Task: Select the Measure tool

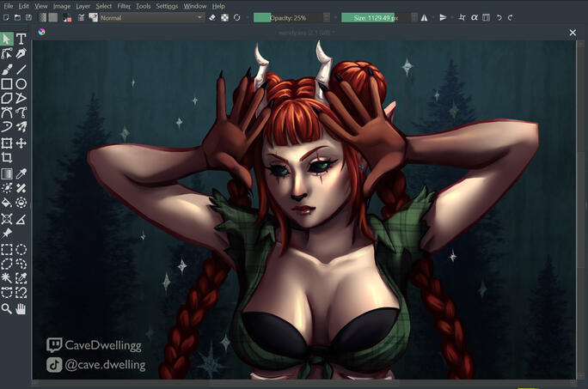Action: [21, 219]
